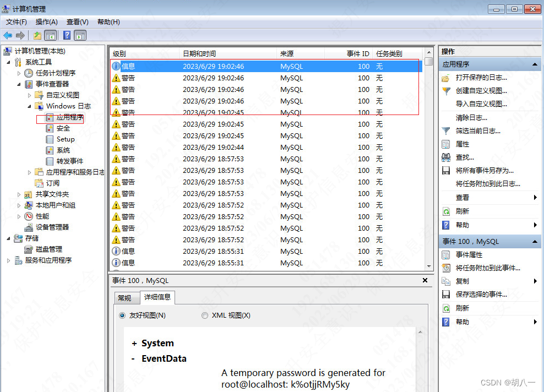544x392 pixels.
Task: Click 清除日志... in the actions pane
Action: click(x=471, y=118)
